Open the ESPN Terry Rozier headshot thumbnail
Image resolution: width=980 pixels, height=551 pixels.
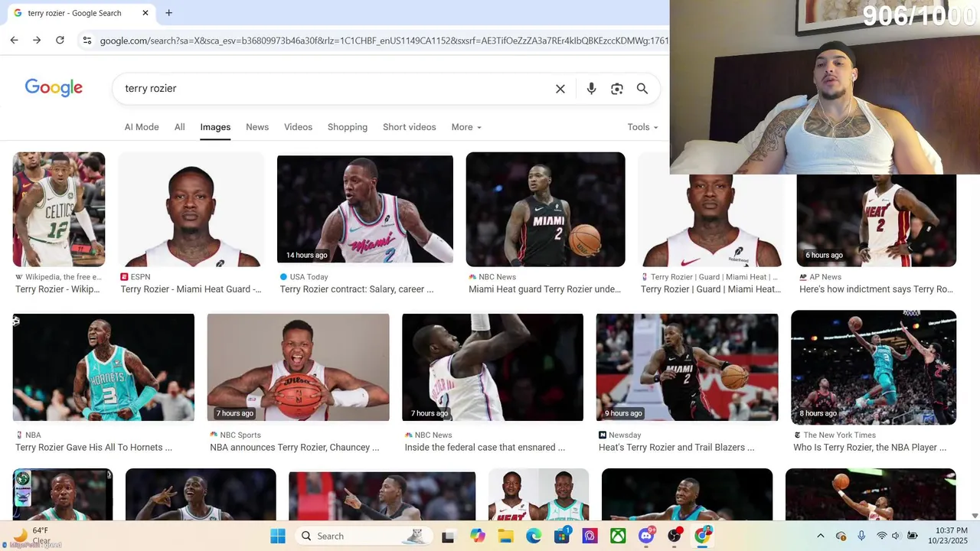pyautogui.click(x=191, y=209)
